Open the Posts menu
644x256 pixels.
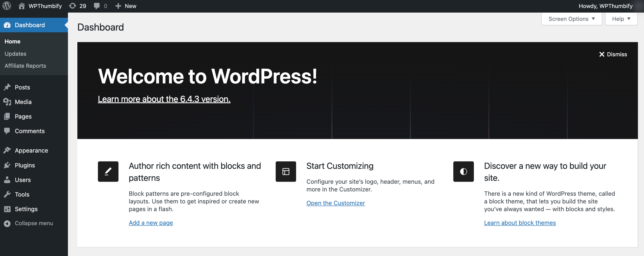(x=34, y=87)
